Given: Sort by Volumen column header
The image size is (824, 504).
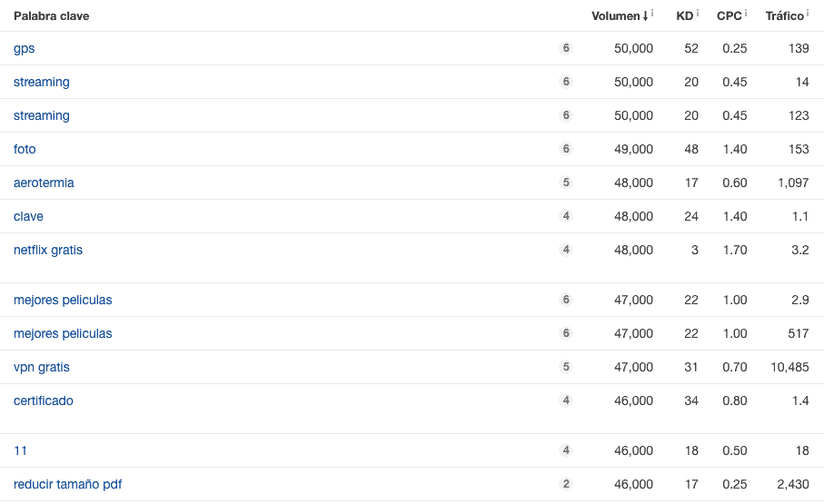Looking at the screenshot, I should [619, 15].
